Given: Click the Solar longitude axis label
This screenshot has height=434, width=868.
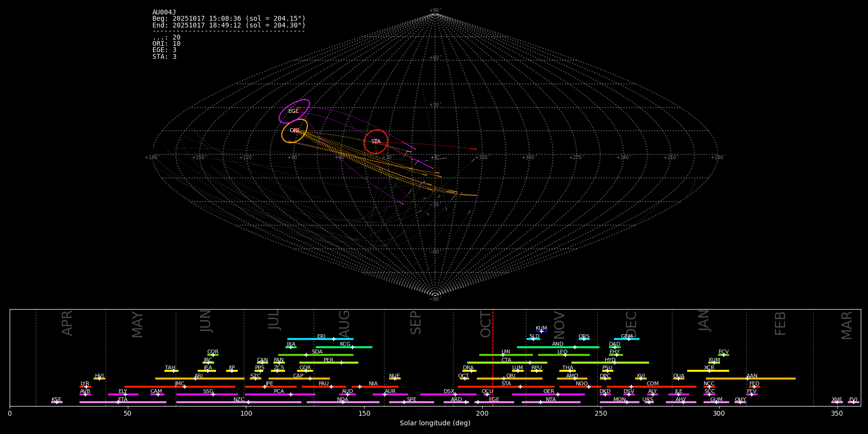Looking at the screenshot, I should (435, 423).
